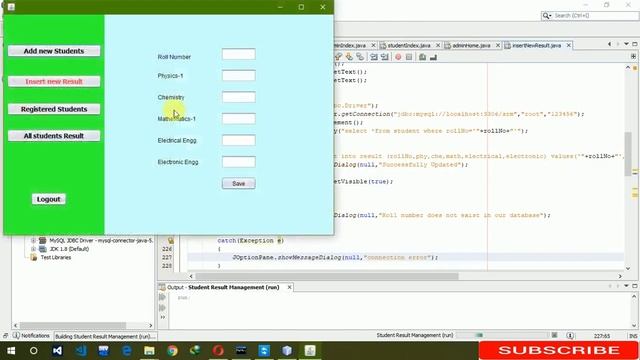The image size is (640, 360).
Task: Focus the Mathematics-1 marks field
Action: [x=239, y=119]
